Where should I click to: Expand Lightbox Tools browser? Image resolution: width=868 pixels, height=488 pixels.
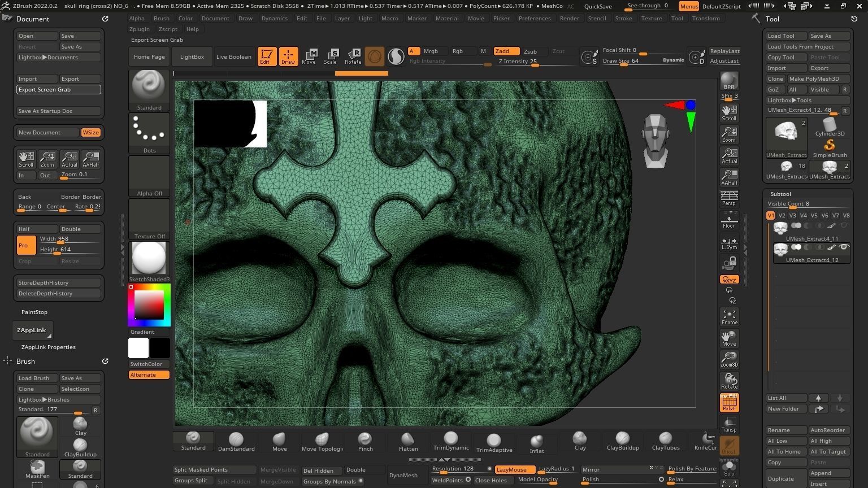pos(808,101)
